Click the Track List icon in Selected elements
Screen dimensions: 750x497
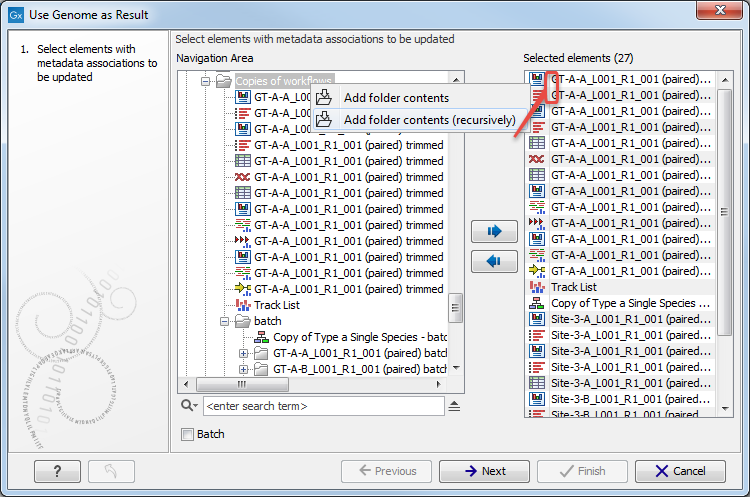536,287
